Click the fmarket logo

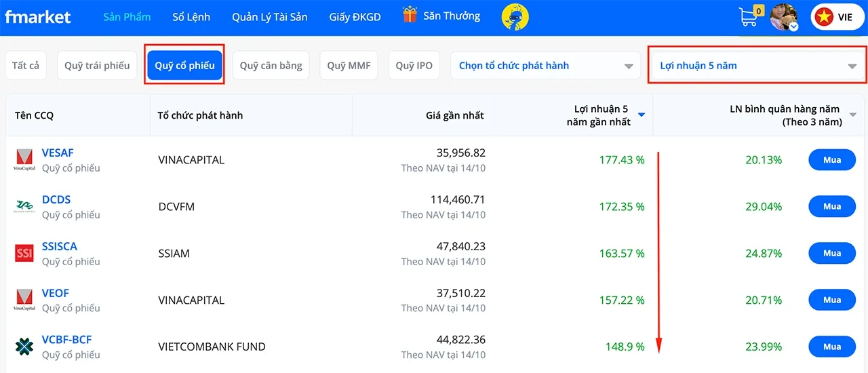click(x=38, y=17)
